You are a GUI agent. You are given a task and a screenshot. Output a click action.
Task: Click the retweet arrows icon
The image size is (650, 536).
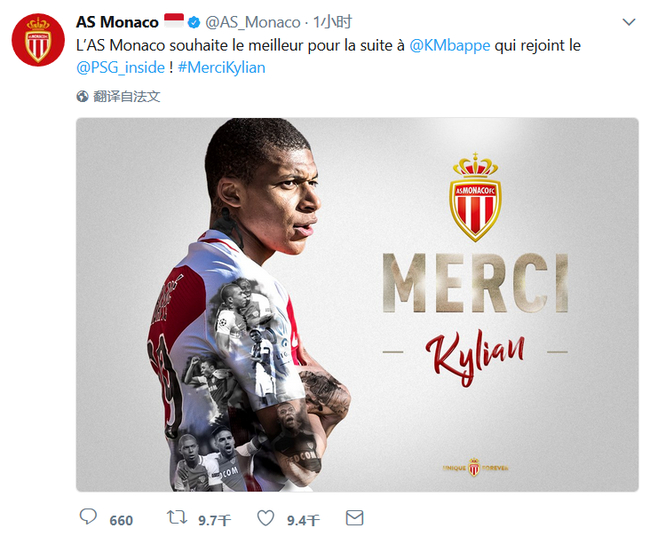coord(177,518)
